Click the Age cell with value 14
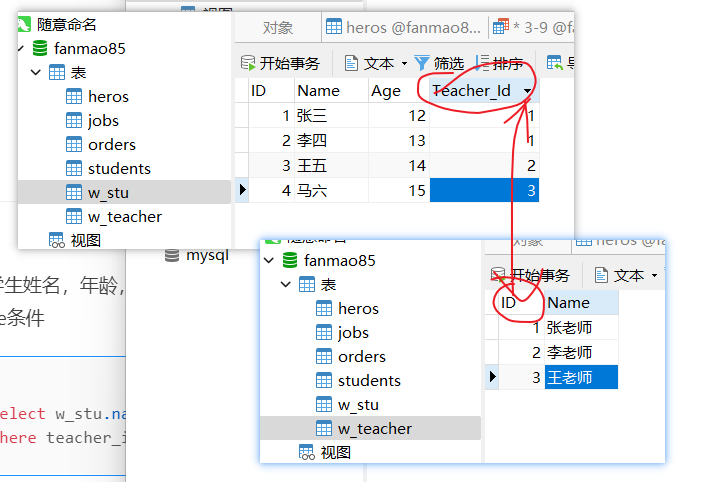Screen dimensions: 702x482 click(x=399, y=166)
